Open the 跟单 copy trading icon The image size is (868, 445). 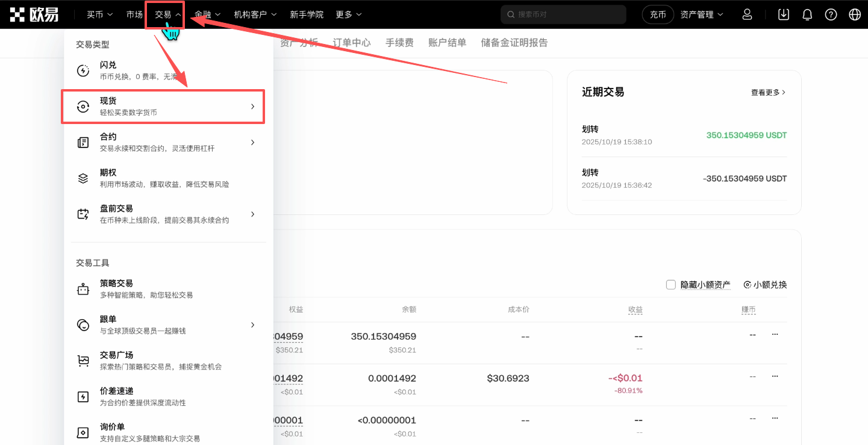tap(83, 324)
